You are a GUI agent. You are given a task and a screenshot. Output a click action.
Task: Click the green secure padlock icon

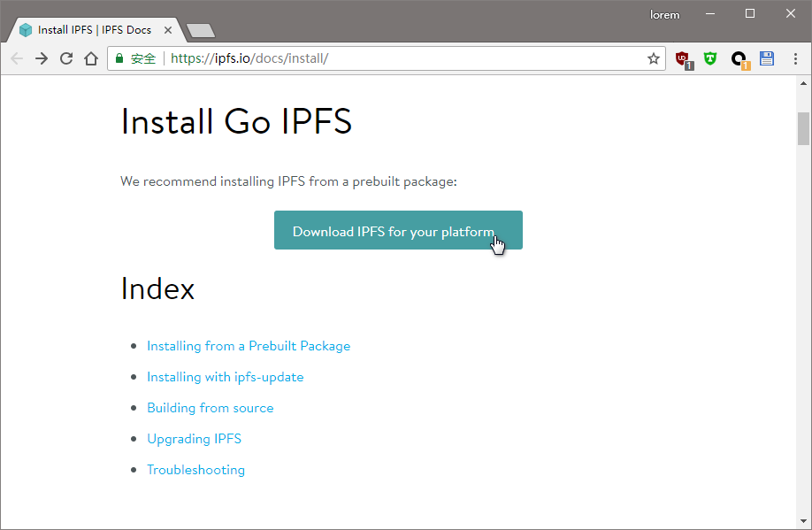tap(119, 58)
